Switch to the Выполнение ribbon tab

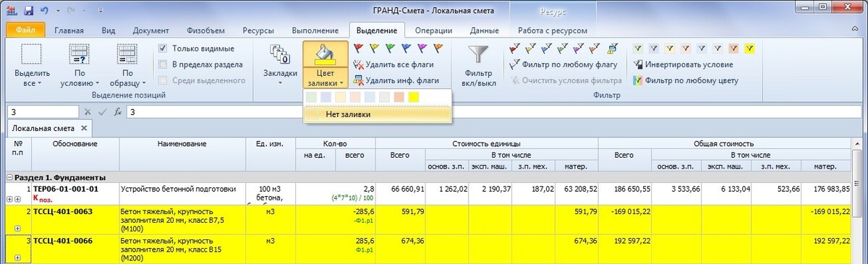(315, 30)
